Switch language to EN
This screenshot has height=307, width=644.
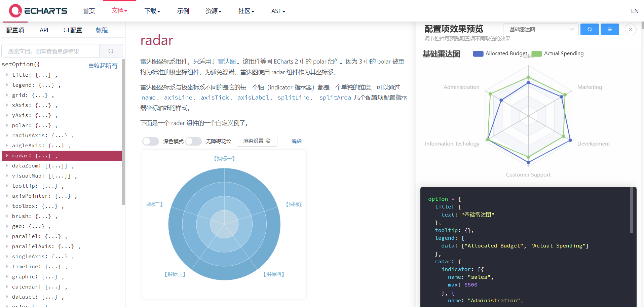click(x=635, y=11)
